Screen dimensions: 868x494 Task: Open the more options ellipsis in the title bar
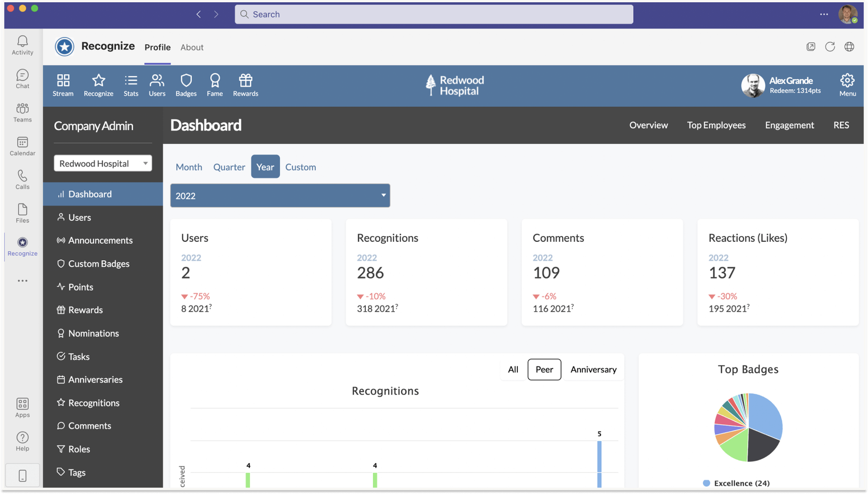click(x=824, y=15)
